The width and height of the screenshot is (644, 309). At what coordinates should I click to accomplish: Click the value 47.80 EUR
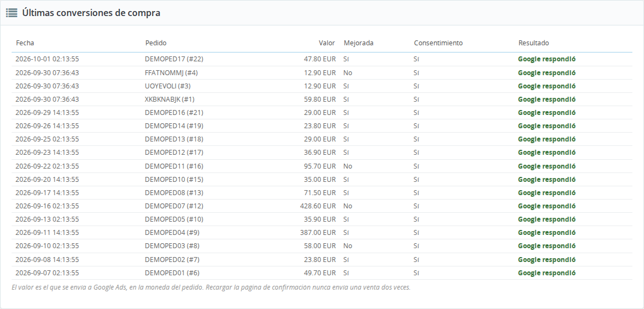point(320,59)
